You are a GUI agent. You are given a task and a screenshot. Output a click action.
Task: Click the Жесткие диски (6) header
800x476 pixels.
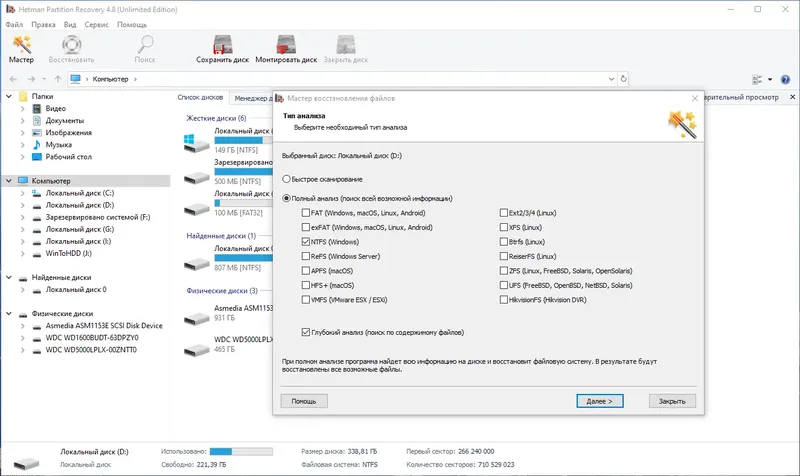(216, 118)
